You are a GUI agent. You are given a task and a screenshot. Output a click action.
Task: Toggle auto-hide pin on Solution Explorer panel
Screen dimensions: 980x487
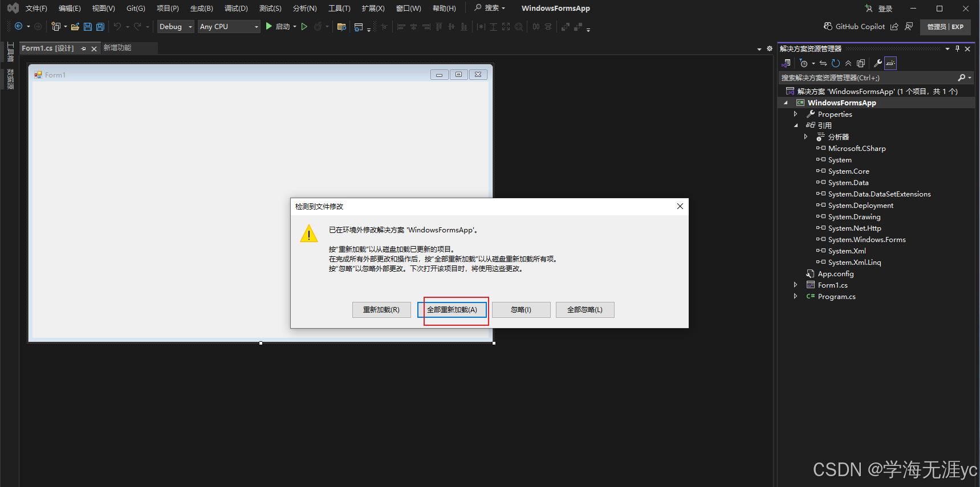click(957, 48)
